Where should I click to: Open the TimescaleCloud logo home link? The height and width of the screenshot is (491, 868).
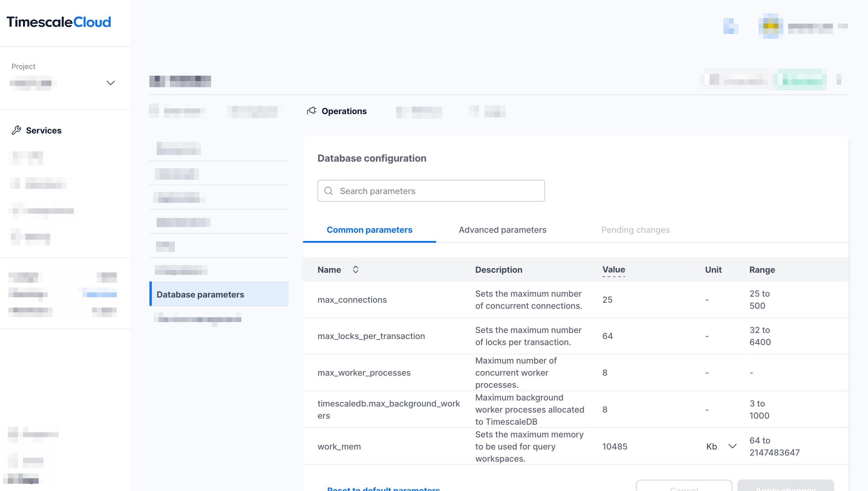(x=59, y=22)
